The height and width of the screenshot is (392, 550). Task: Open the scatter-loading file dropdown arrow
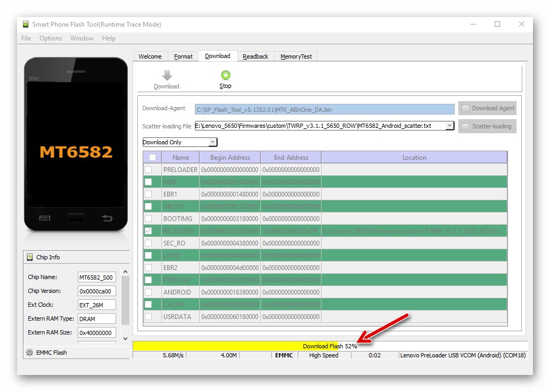tap(449, 126)
